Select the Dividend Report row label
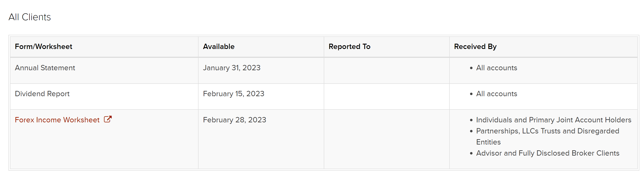Viewport: 644px width, 174px height. click(42, 94)
